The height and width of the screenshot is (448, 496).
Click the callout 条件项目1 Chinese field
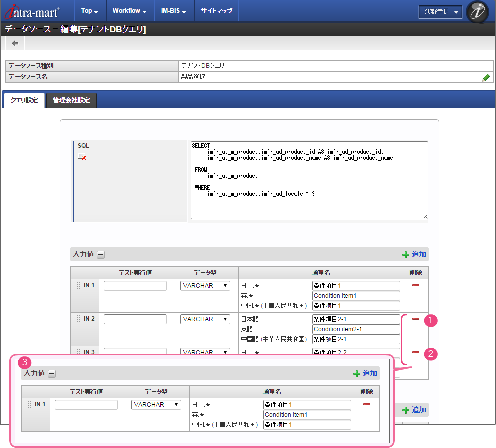307,425
